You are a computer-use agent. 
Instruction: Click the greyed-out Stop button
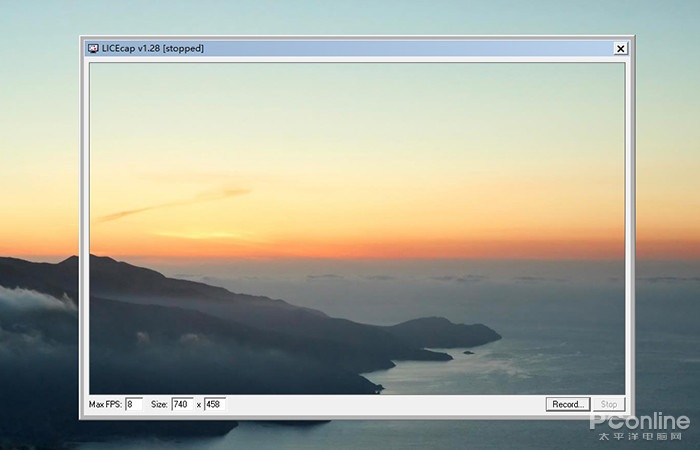point(609,405)
